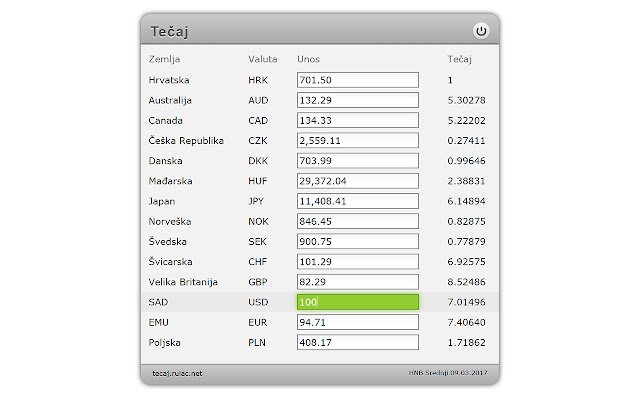Click the GBP rate value 8.52486
The width and height of the screenshot is (640, 400).
[467, 282]
